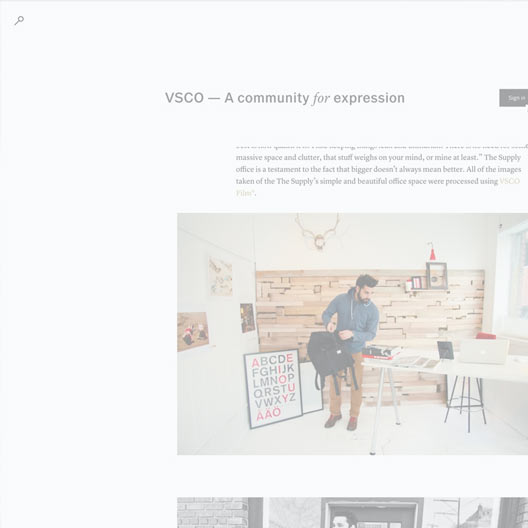Click the small picture frame on desk

click(x=445, y=350)
